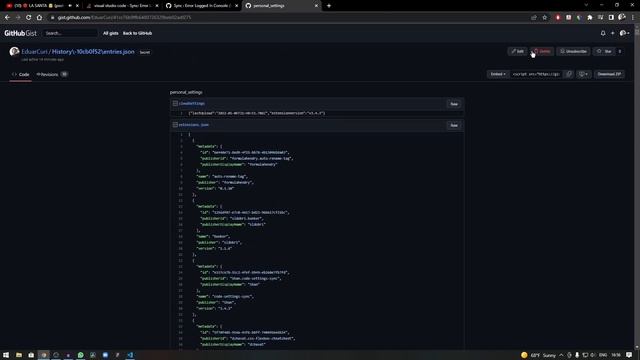Open the Windows Start menu

pyautogui.click(x=6, y=355)
